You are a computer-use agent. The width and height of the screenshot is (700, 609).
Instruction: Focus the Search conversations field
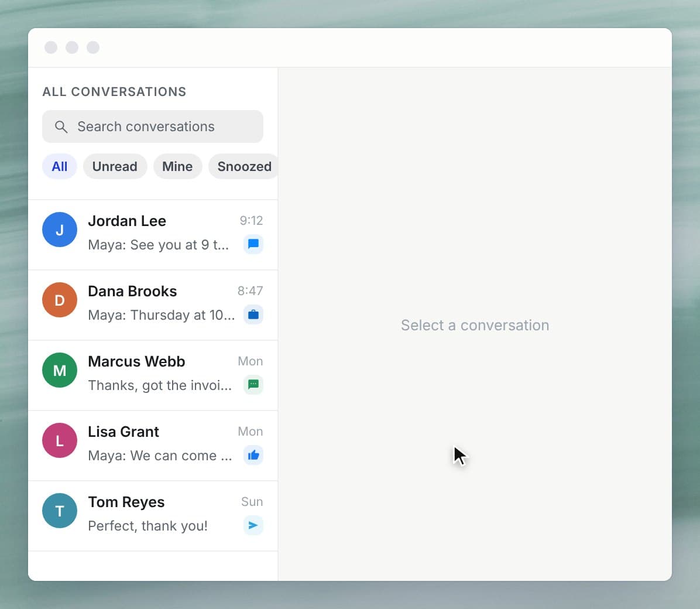coord(153,126)
